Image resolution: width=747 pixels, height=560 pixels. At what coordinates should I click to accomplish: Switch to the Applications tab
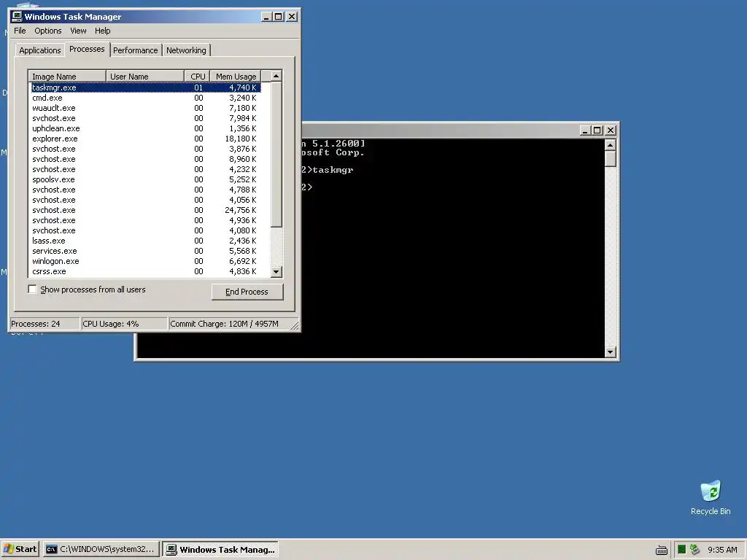point(39,50)
